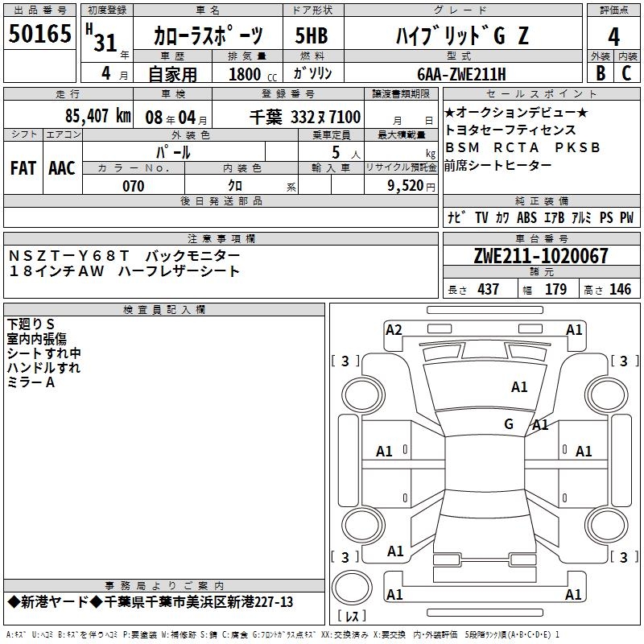Viewport: 644px width, 644px height.
Task: Click TV equipment entry
Action: (481, 217)
